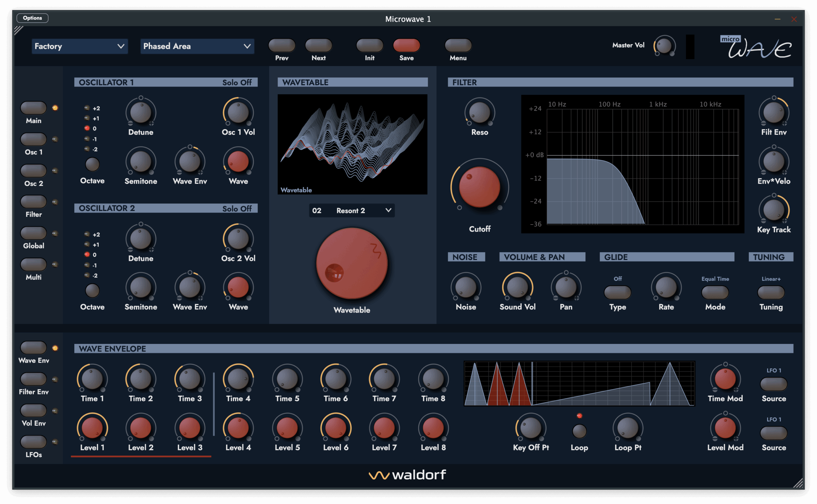The image size is (817, 504).
Task: Click the Sound Vol knob
Action: tap(518, 287)
